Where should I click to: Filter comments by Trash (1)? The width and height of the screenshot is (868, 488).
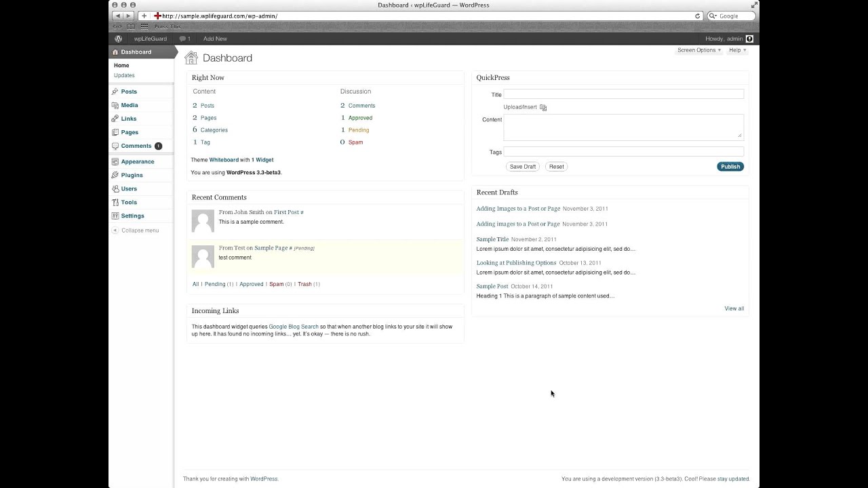pos(309,284)
